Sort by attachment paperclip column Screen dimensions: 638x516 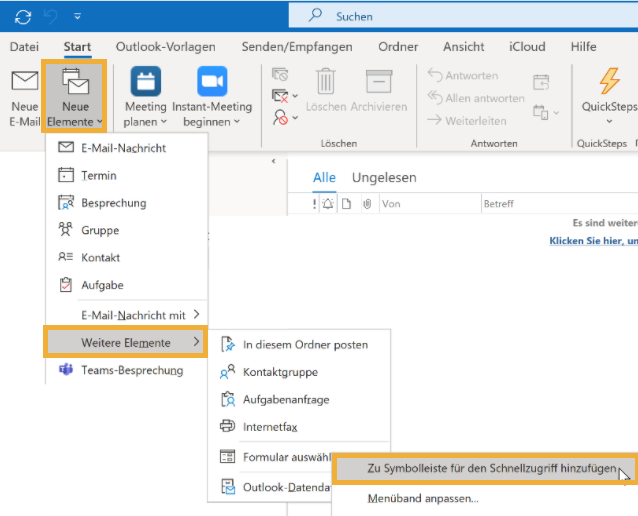(x=367, y=203)
